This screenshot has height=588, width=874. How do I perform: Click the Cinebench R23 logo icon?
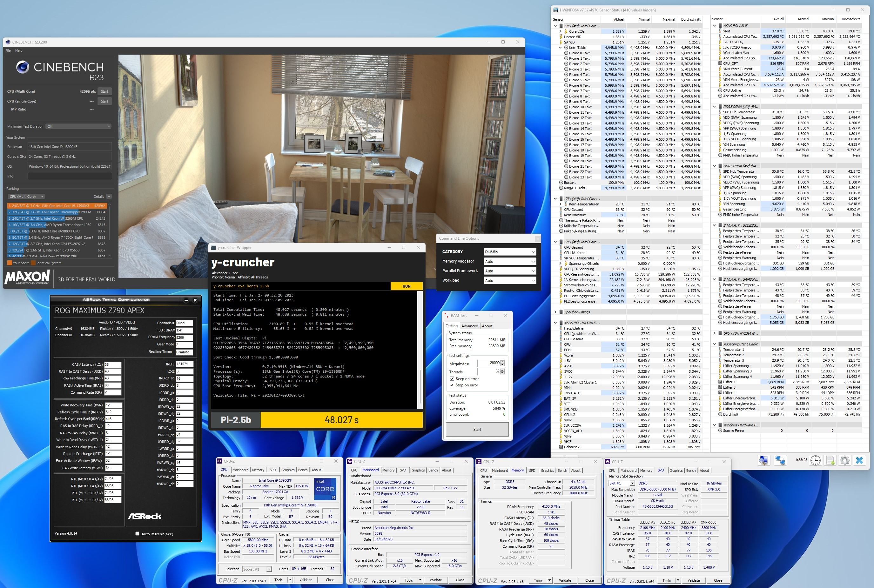(x=23, y=67)
